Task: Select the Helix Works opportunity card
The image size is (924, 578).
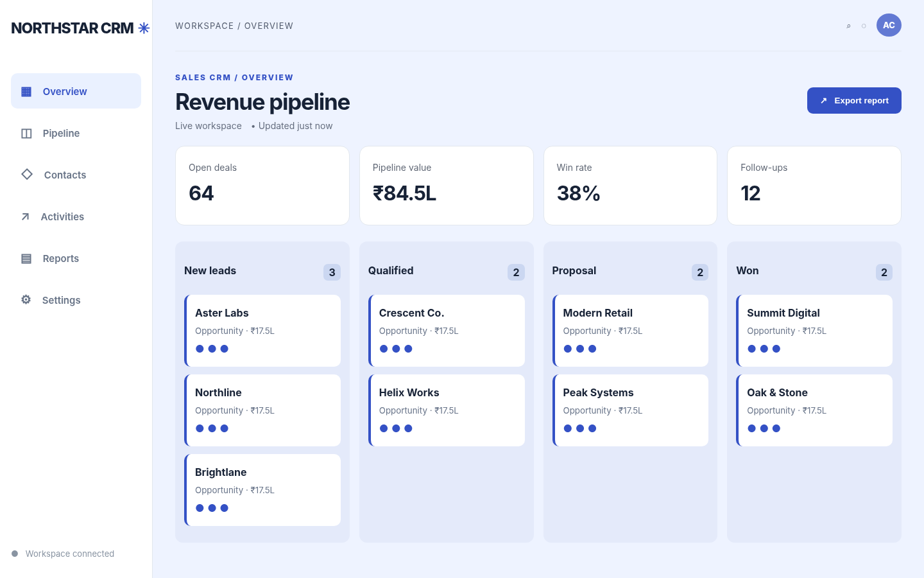Action: (x=447, y=410)
